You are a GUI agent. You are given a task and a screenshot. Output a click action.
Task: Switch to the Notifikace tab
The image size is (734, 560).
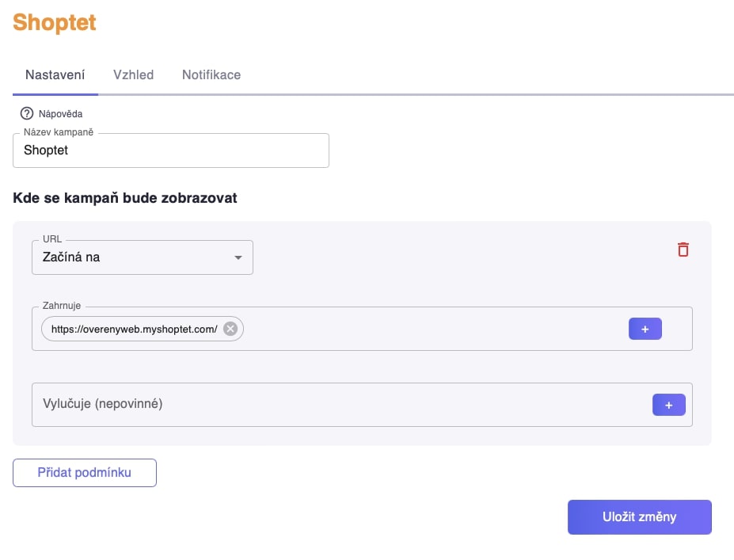point(211,75)
